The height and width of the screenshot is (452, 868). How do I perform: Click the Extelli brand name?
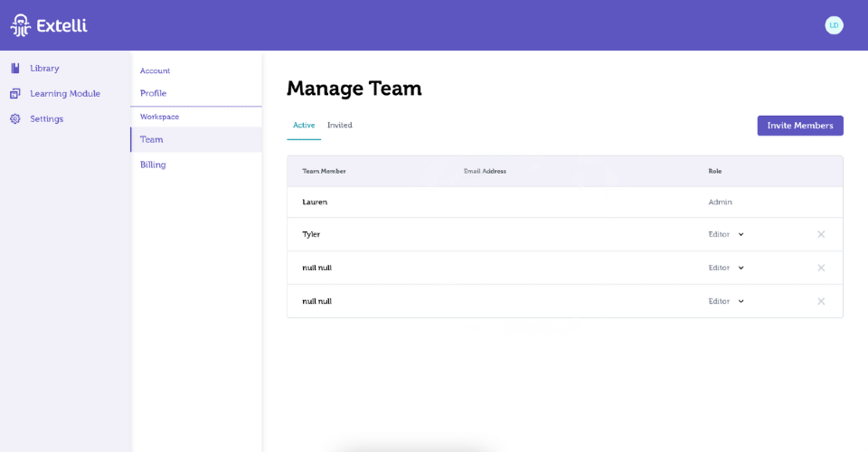[x=62, y=25]
